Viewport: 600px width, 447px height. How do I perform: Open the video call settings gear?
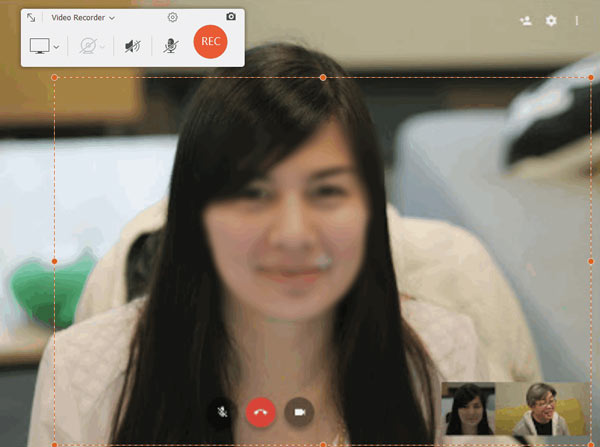551,20
